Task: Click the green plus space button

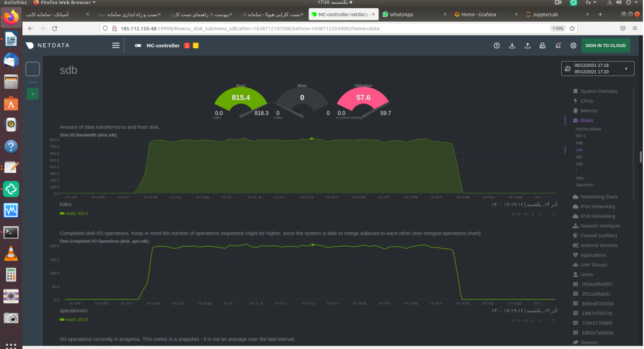Action: pyautogui.click(x=33, y=94)
